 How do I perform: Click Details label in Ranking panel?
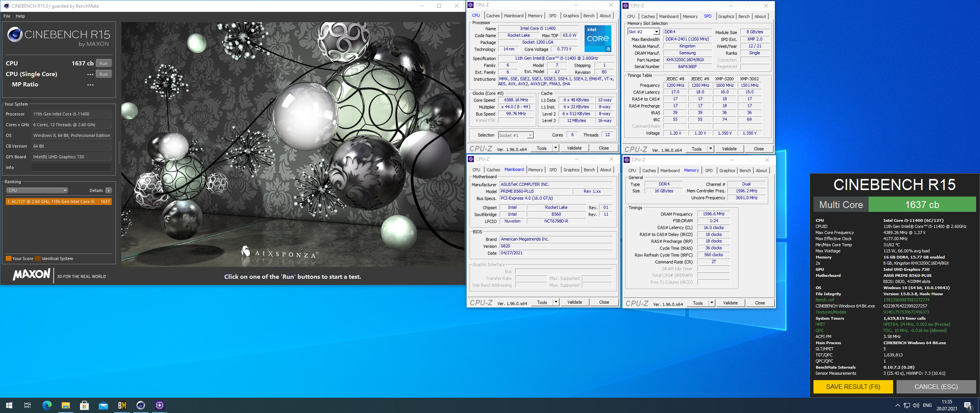[x=96, y=190]
